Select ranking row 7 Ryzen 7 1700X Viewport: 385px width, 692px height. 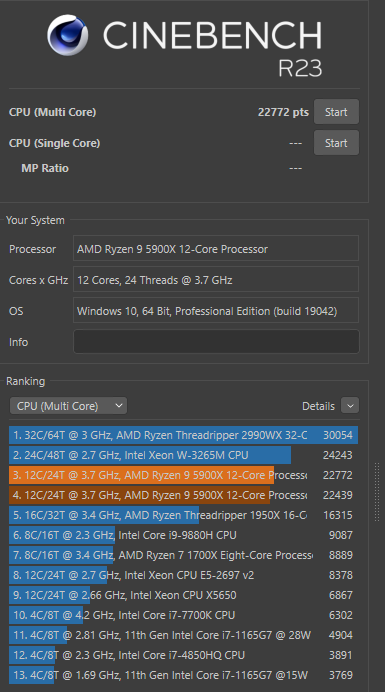[183, 555]
